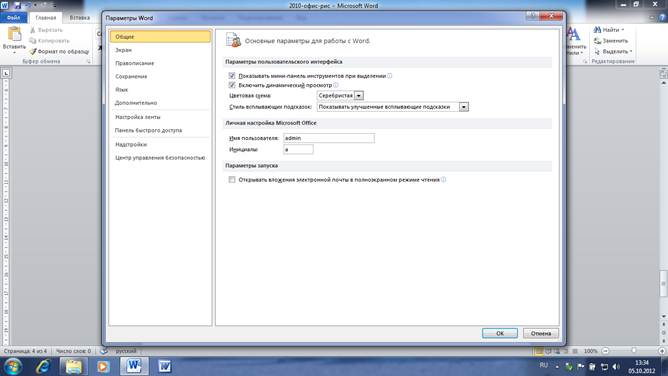
Task: Switch to the Главная ribbon tab
Action: click(x=46, y=18)
